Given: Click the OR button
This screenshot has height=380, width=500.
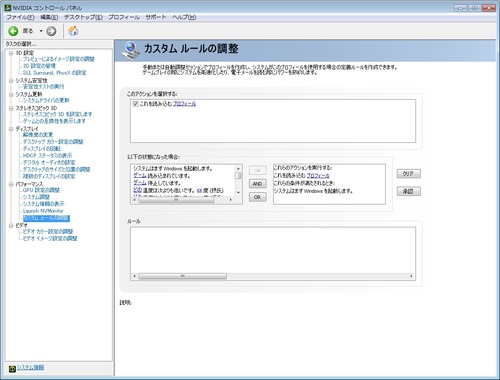Looking at the screenshot, I should [x=257, y=197].
